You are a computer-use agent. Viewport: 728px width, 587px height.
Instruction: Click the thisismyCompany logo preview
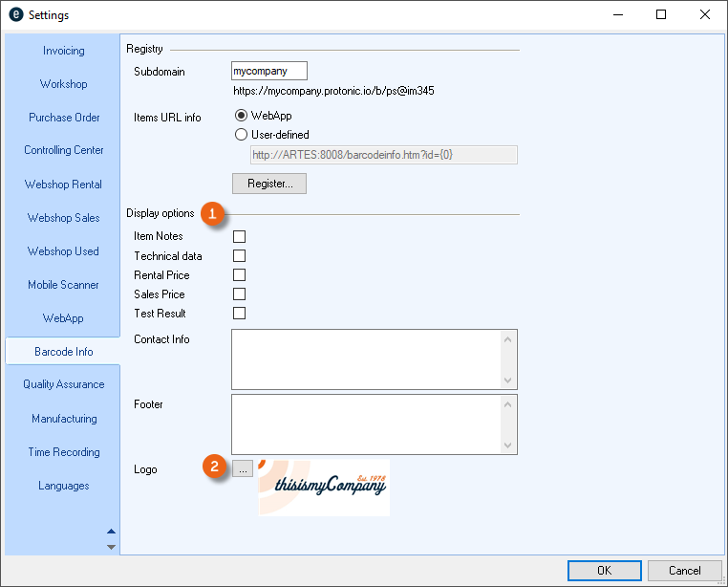click(x=323, y=488)
